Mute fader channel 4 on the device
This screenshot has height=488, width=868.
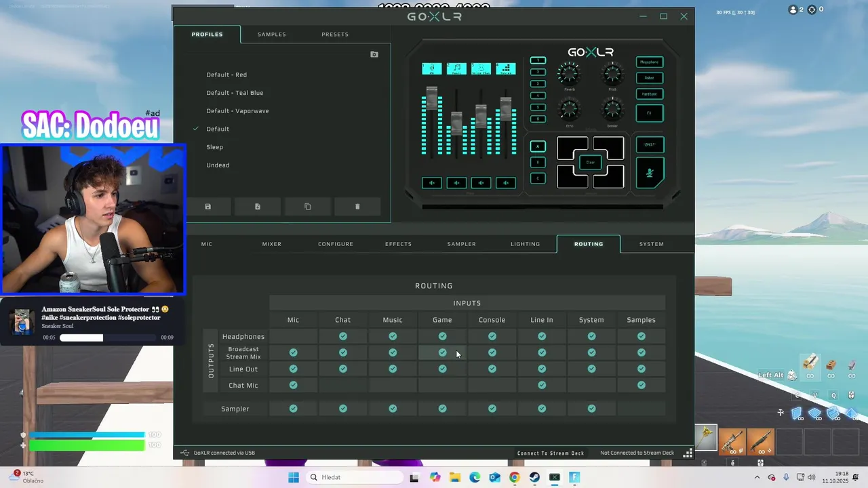click(x=506, y=182)
